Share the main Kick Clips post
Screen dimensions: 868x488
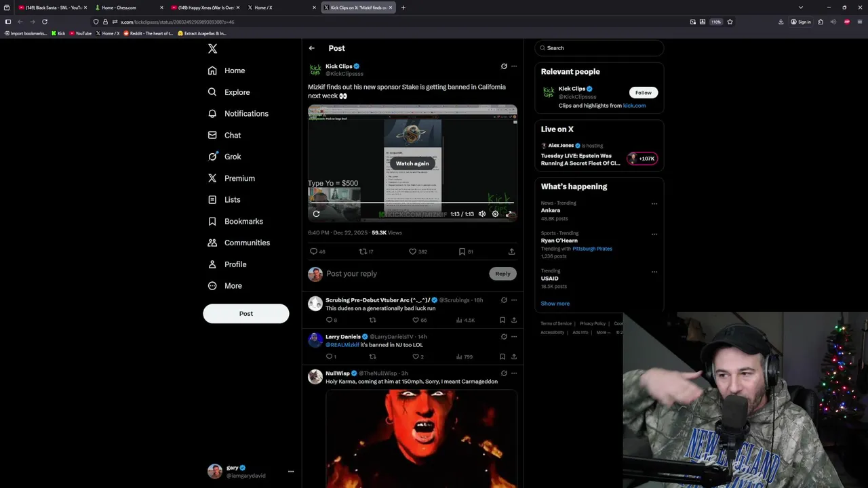point(512,251)
